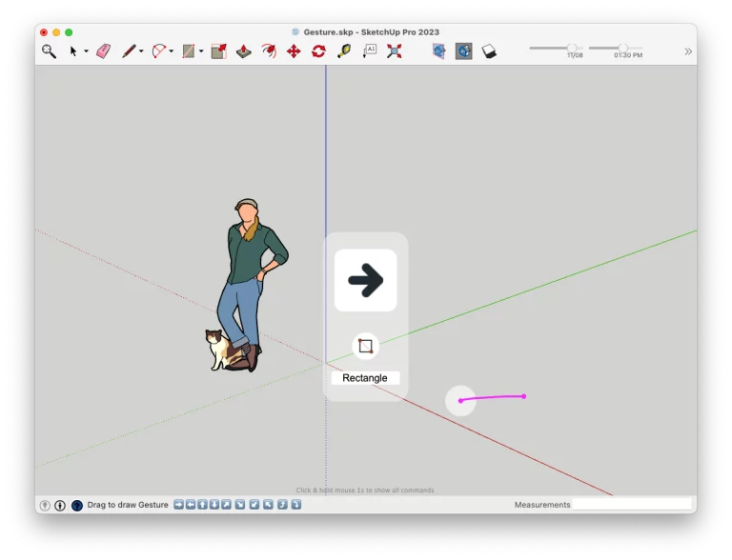Image resolution: width=732 pixels, height=560 pixels.
Task: Click the right-arrow gesture button in status bar
Action: click(178, 505)
